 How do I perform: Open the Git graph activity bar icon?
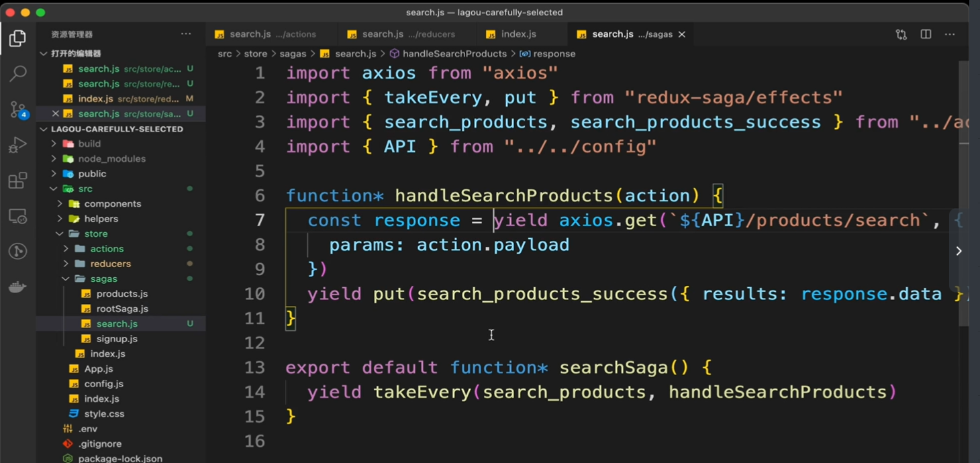point(17,251)
